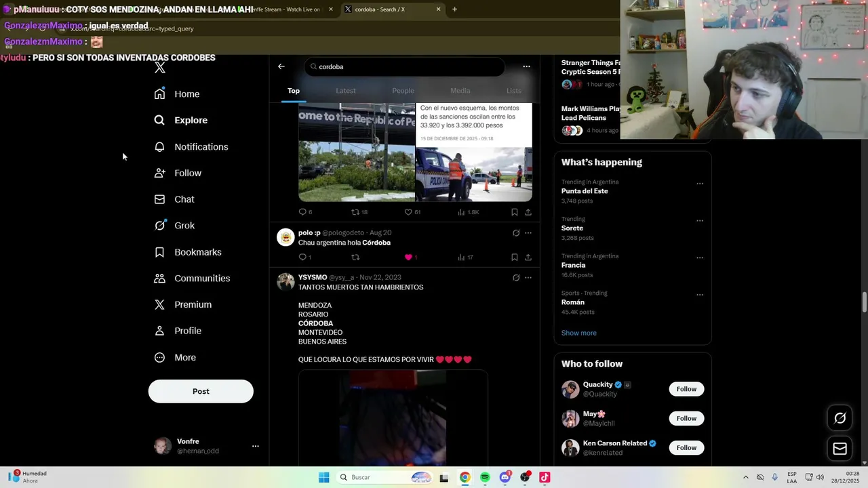The width and height of the screenshot is (868, 488).
Task: Go back with the arrow icon
Action: [281, 66]
